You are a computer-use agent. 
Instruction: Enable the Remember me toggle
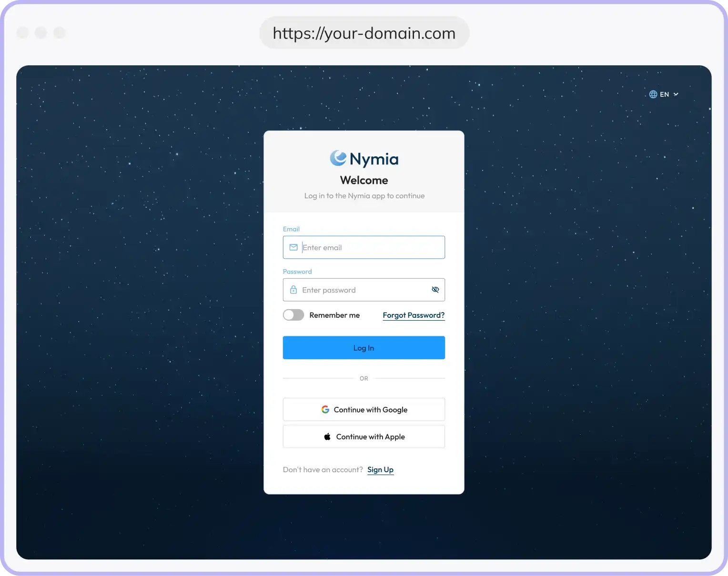[293, 314]
